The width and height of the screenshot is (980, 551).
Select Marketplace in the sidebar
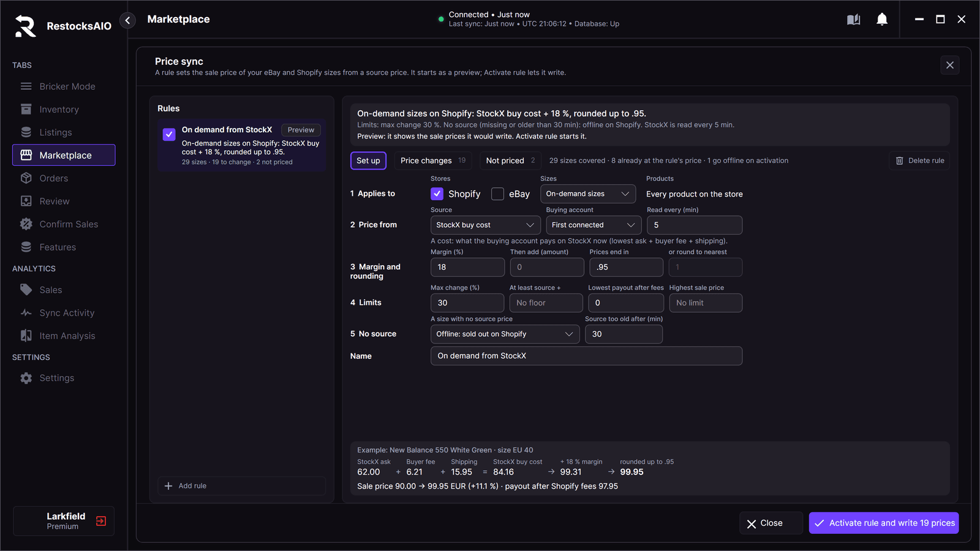click(x=64, y=156)
